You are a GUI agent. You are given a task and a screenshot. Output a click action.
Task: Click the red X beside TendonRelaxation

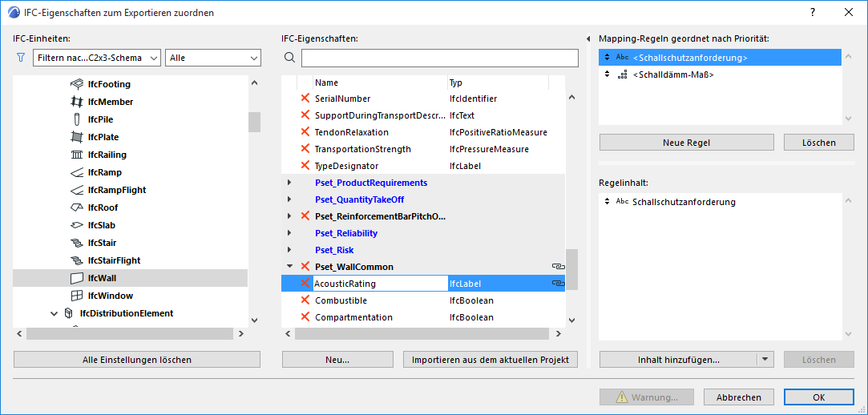click(305, 132)
